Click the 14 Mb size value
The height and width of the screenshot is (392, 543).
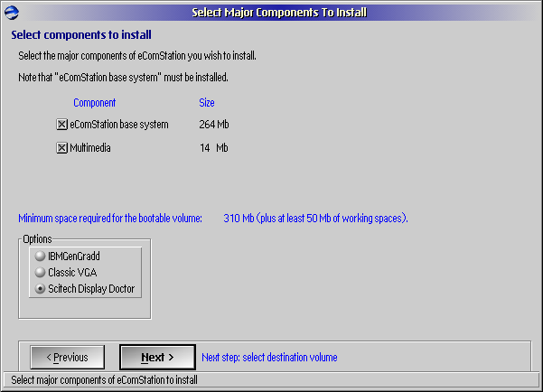point(214,148)
